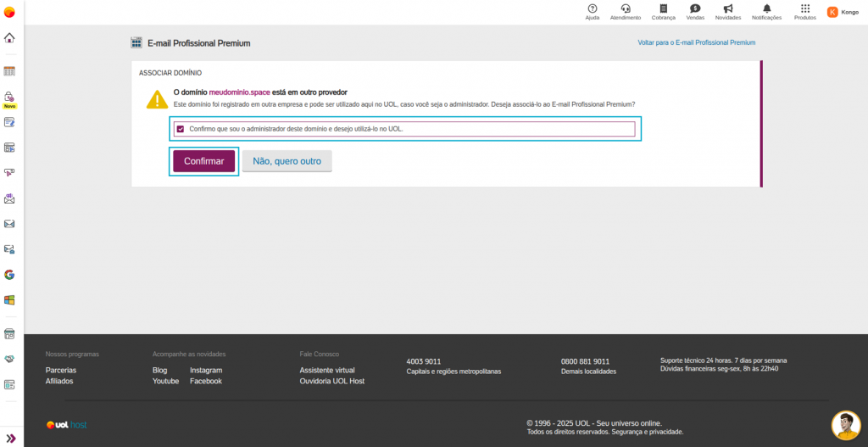Open the site editor pencil sidebar icon
This screenshot has height=447, width=868.
point(9,122)
